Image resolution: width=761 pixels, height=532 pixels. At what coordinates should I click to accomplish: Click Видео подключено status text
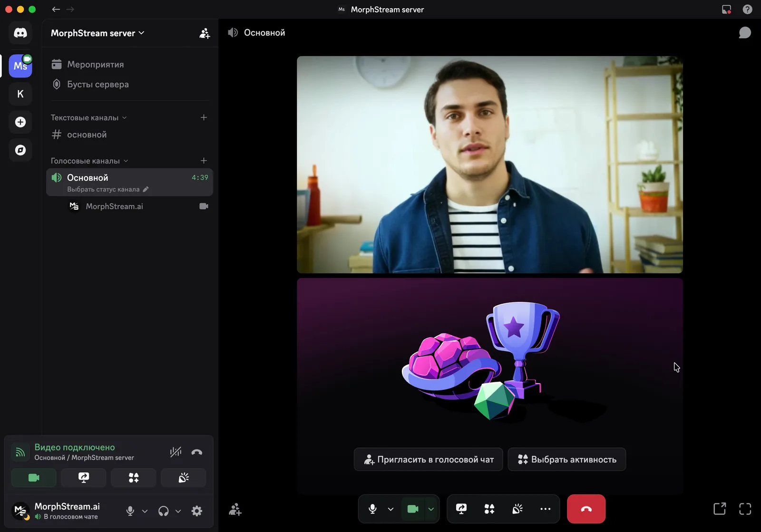[x=75, y=447]
